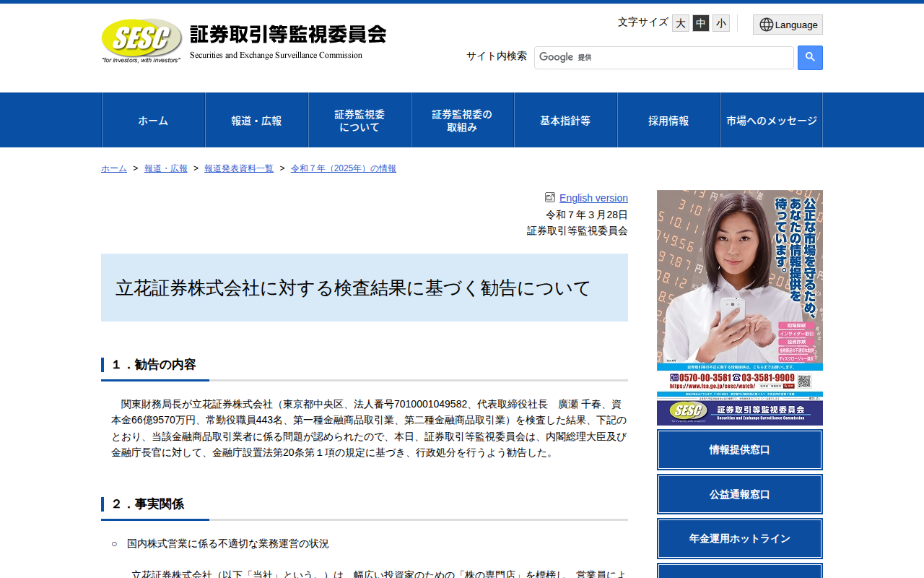Click the external link icon beside English version
The image size is (924, 578).
[550, 197]
